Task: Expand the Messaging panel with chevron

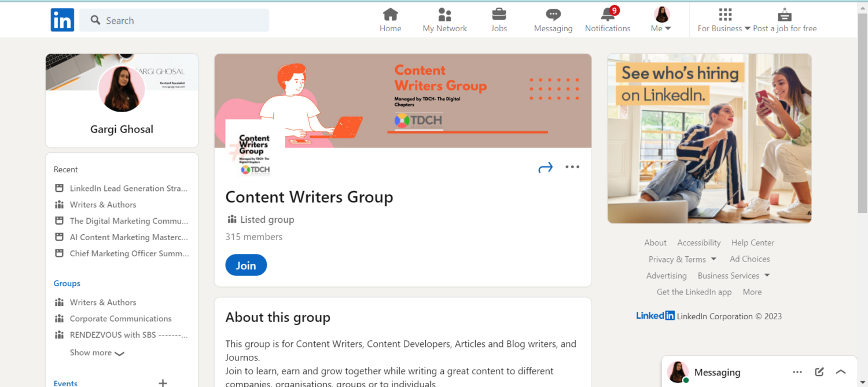Action: coord(841,372)
